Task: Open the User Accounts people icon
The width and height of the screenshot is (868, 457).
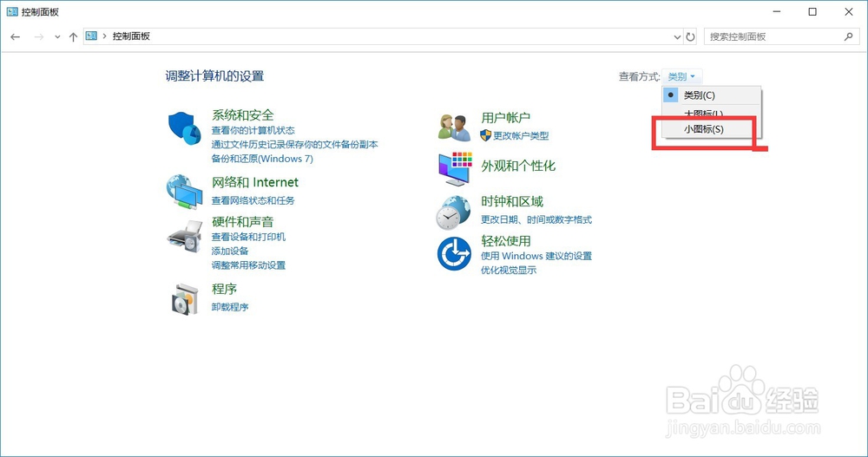Action: tap(454, 127)
